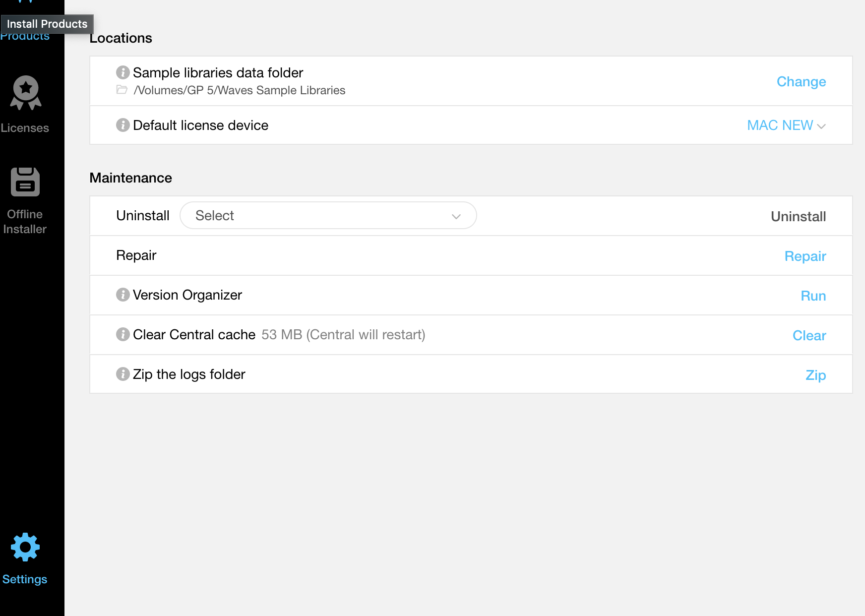Clear the Central cache
Image resolution: width=865 pixels, height=616 pixels.
tap(809, 336)
